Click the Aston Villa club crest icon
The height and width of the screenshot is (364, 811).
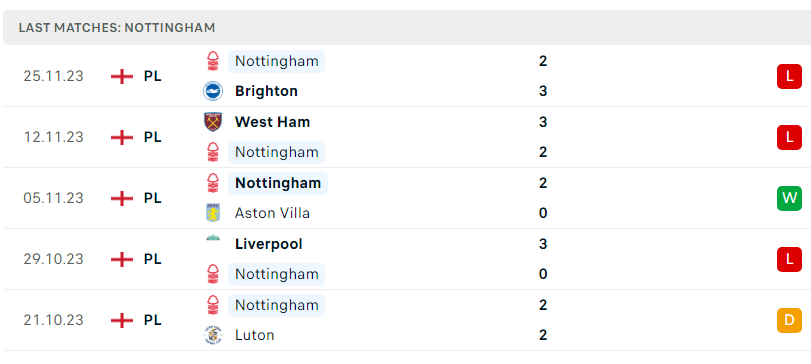(x=213, y=213)
